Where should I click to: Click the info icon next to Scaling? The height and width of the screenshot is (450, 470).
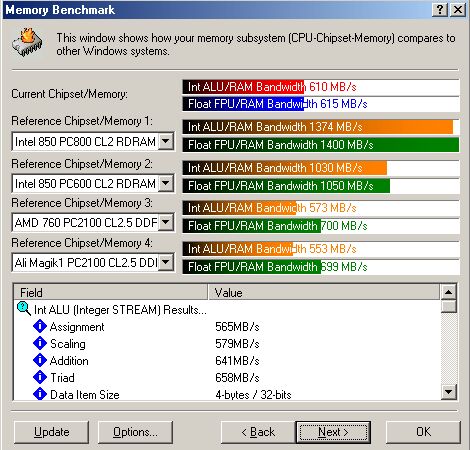click(40, 343)
